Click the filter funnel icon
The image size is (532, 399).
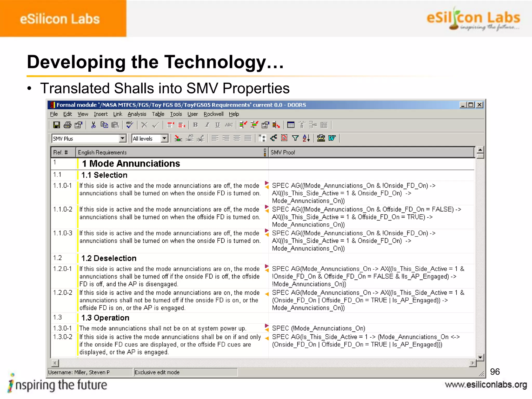(295, 138)
